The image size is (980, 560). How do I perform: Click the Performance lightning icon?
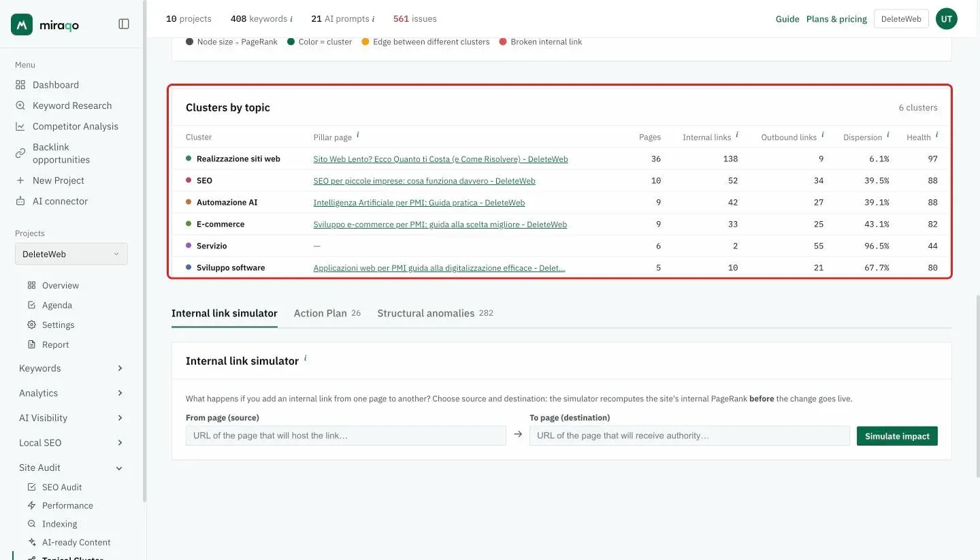click(x=31, y=506)
